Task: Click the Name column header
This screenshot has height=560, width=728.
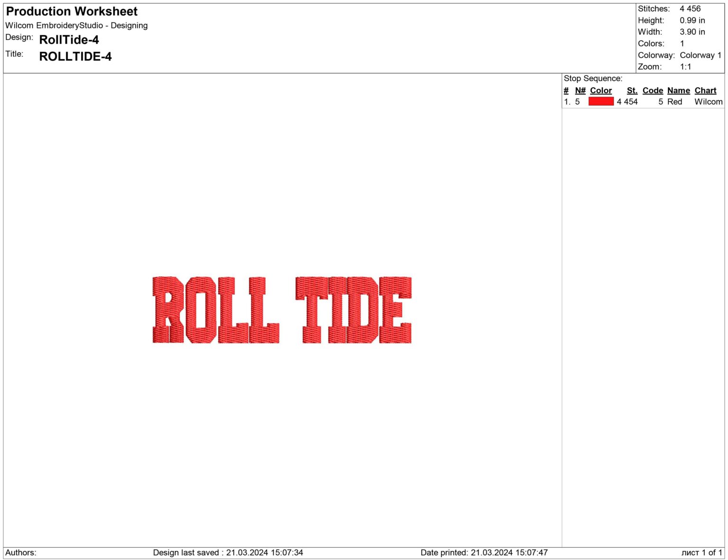Action: pos(679,90)
